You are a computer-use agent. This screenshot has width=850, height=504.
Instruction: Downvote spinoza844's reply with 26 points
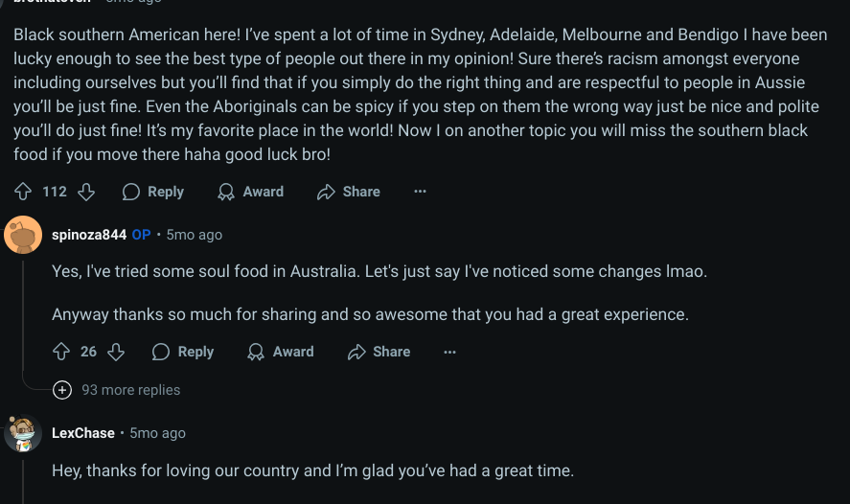click(x=116, y=352)
